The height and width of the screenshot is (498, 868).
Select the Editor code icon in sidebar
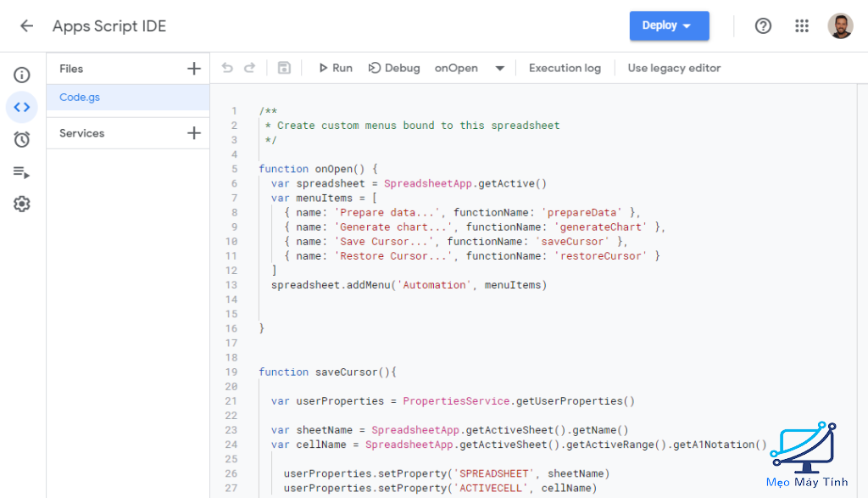[x=21, y=107]
